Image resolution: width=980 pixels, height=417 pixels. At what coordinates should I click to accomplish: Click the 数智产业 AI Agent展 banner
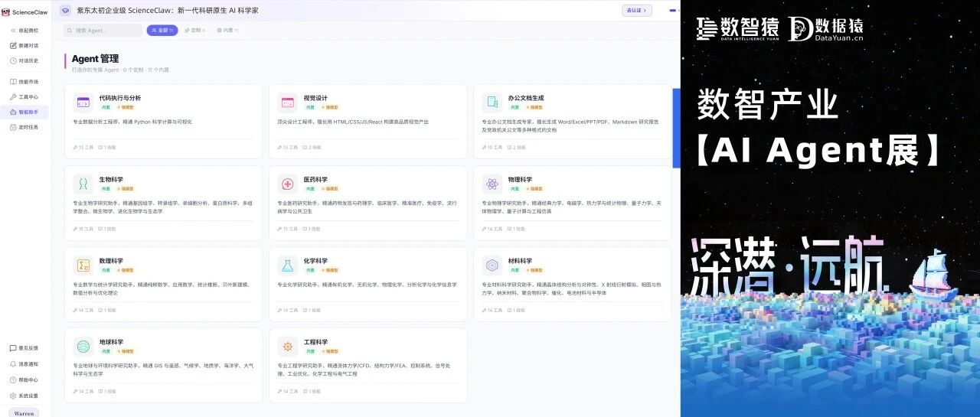click(x=830, y=208)
